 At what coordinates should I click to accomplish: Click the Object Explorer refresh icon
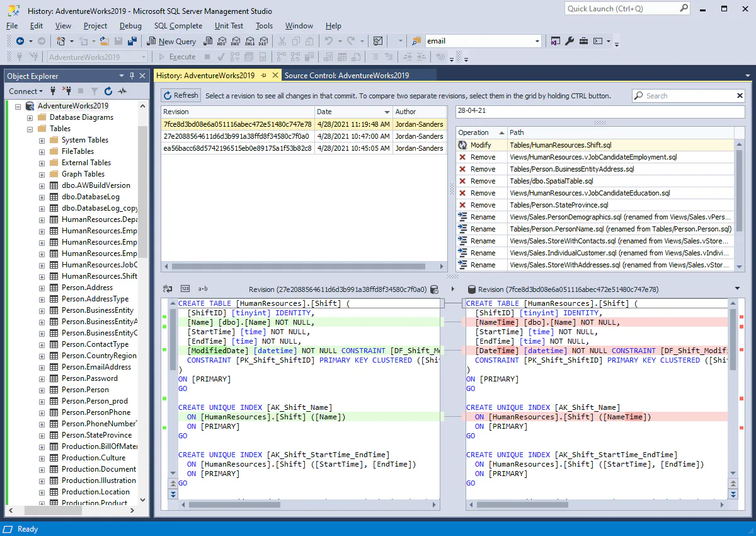(x=108, y=91)
